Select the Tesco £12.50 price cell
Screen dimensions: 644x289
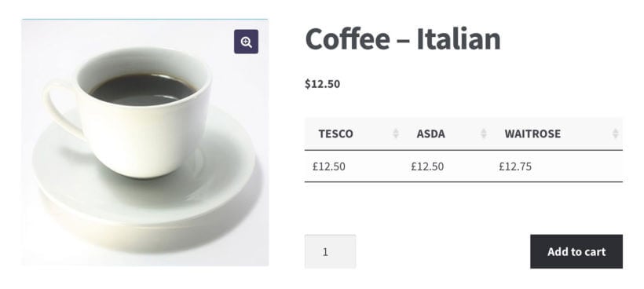tap(353, 166)
